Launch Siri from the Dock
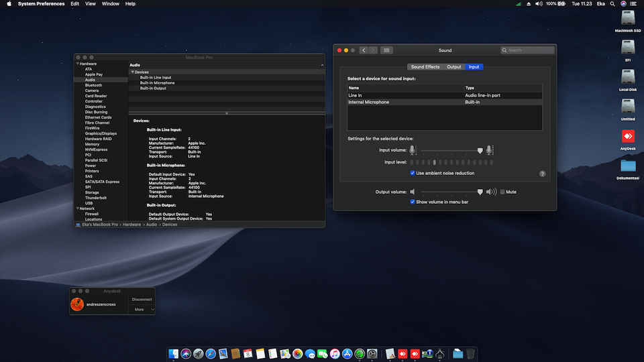 pos(186,353)
